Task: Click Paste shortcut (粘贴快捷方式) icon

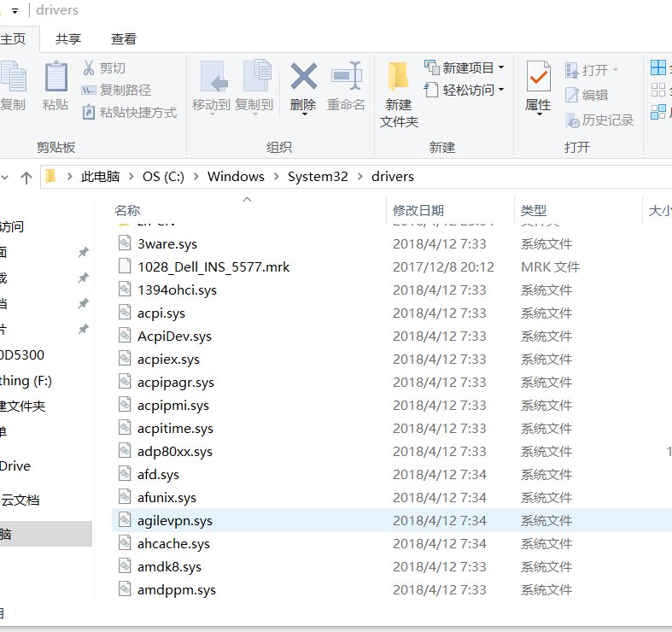Action: [x=89, y=112]
